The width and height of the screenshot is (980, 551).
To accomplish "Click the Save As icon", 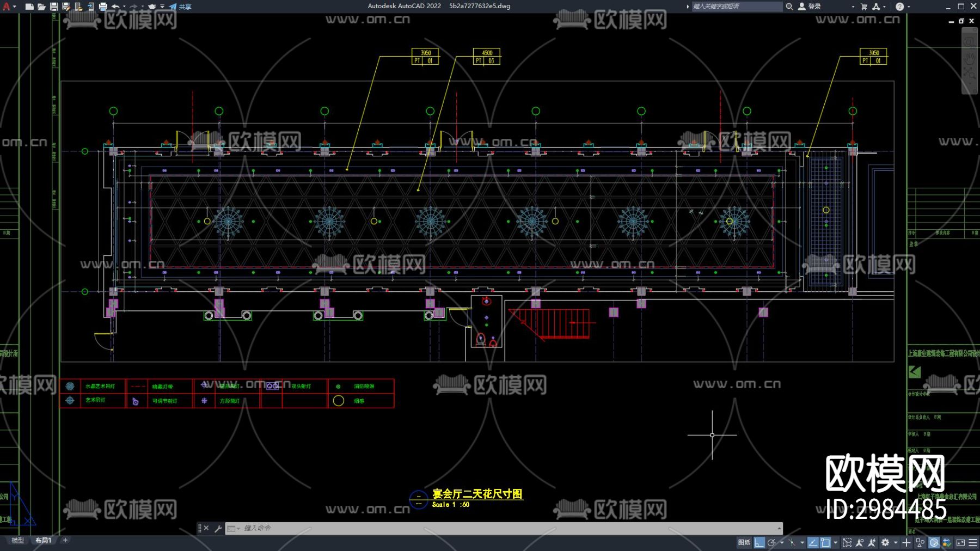I will pyautogui.click(x=66, y=7).
